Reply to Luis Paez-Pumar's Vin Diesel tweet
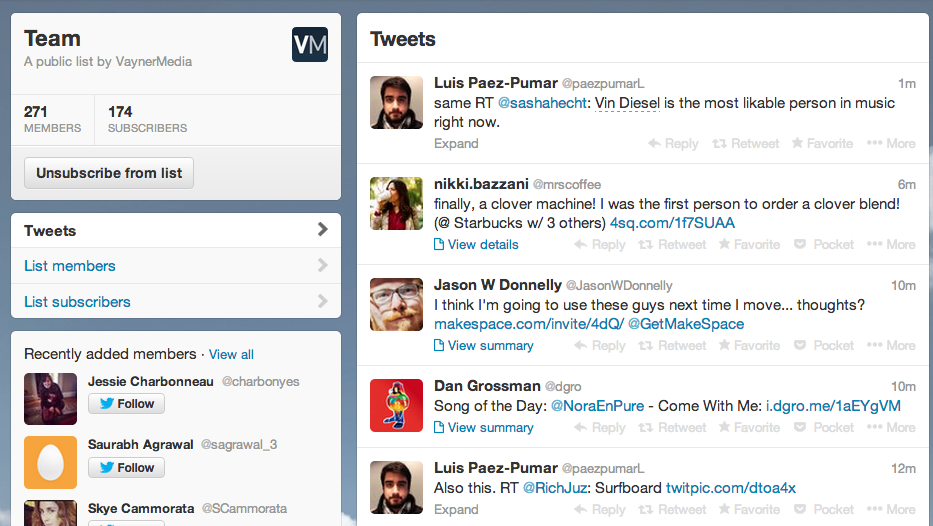This screenshot has height=526, width=933. 673,143
